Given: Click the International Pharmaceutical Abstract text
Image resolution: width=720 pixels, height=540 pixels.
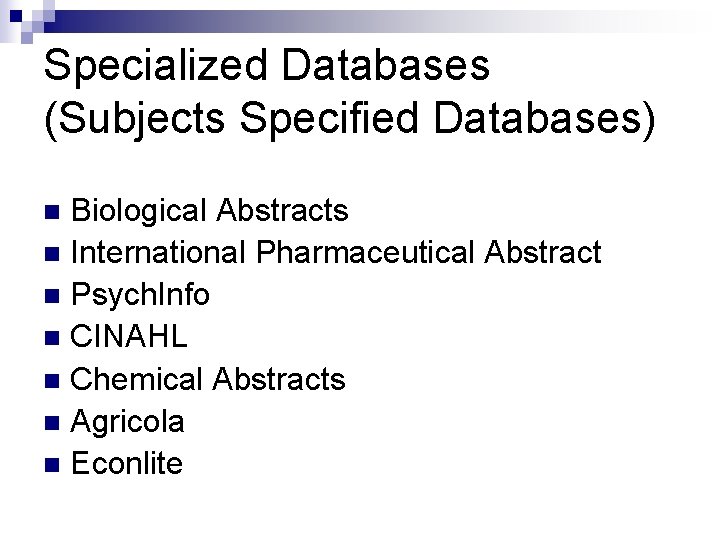Looking at the screenshot, I should click(336, 252).
